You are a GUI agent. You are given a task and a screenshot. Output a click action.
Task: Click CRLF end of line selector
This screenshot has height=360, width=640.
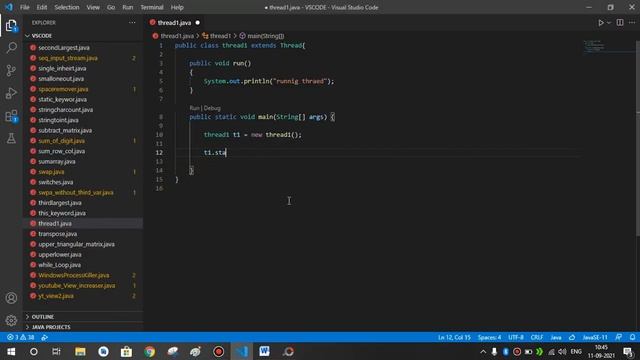point(536,338)
